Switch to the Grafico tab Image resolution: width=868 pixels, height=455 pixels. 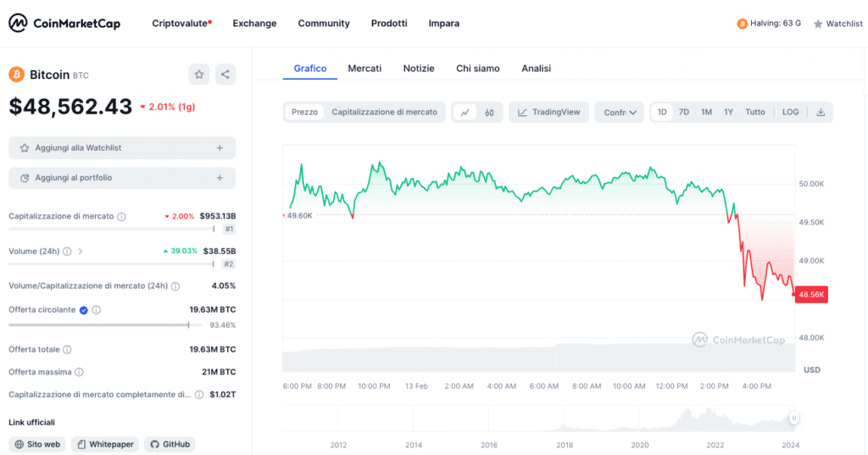[x=310, y=68]
